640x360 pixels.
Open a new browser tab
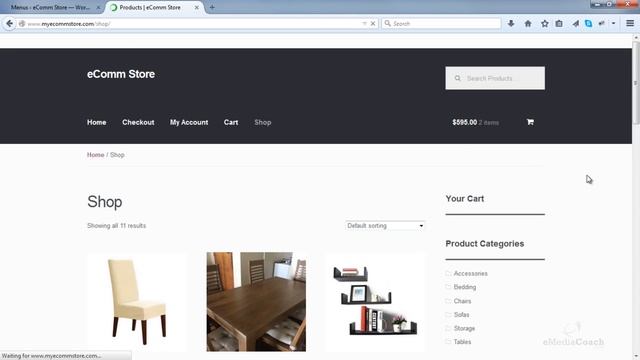click(212, 7)
